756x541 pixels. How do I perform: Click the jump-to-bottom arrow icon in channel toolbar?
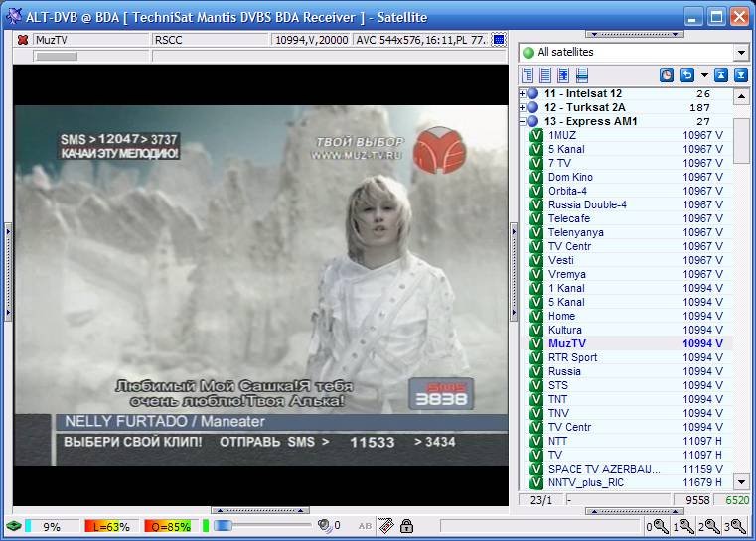tap(740, 75)
